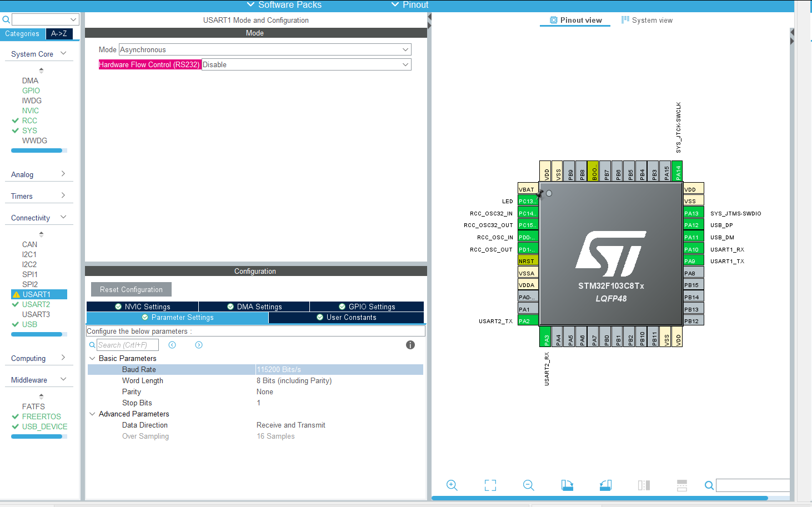
Task: Expand the Analog category
Action: pyautogui.click(x=63, y=174)
